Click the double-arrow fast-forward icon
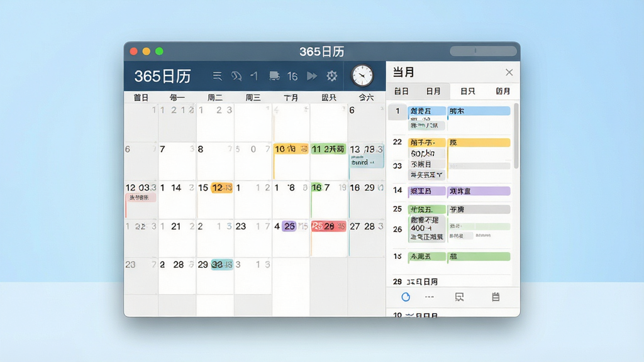 point(312,76)
